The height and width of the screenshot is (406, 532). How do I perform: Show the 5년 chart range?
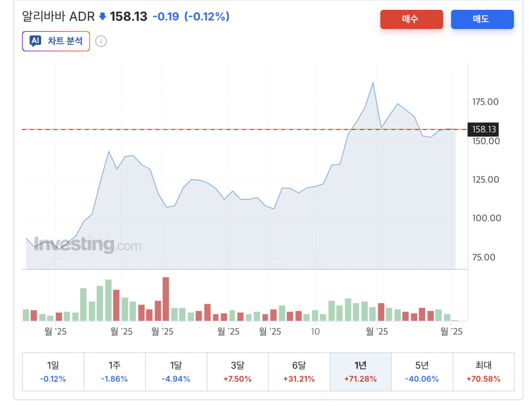pyautogui.click(x=422, y=372)
